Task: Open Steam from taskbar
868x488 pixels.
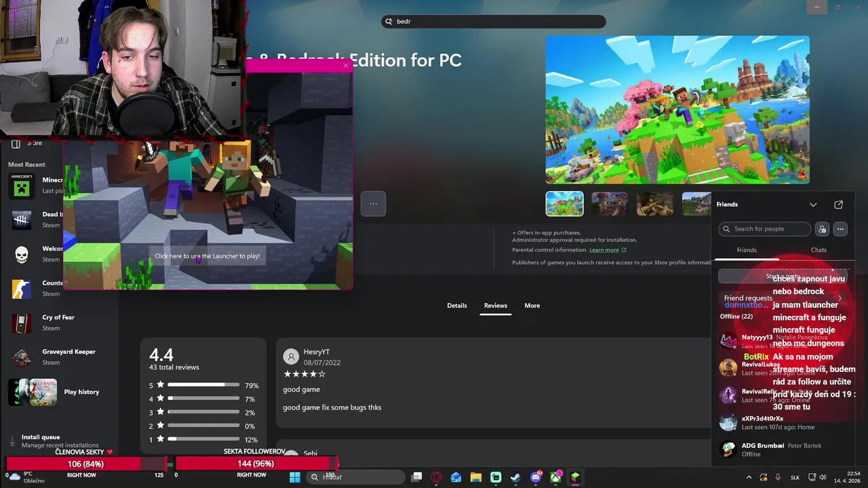Action: click(x=515, y=477)
